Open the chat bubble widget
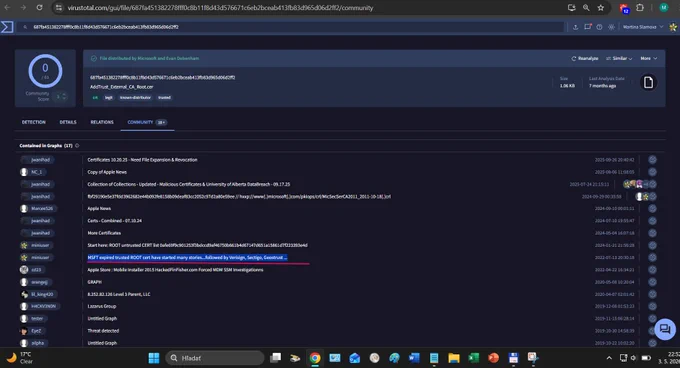 [665, 329]
